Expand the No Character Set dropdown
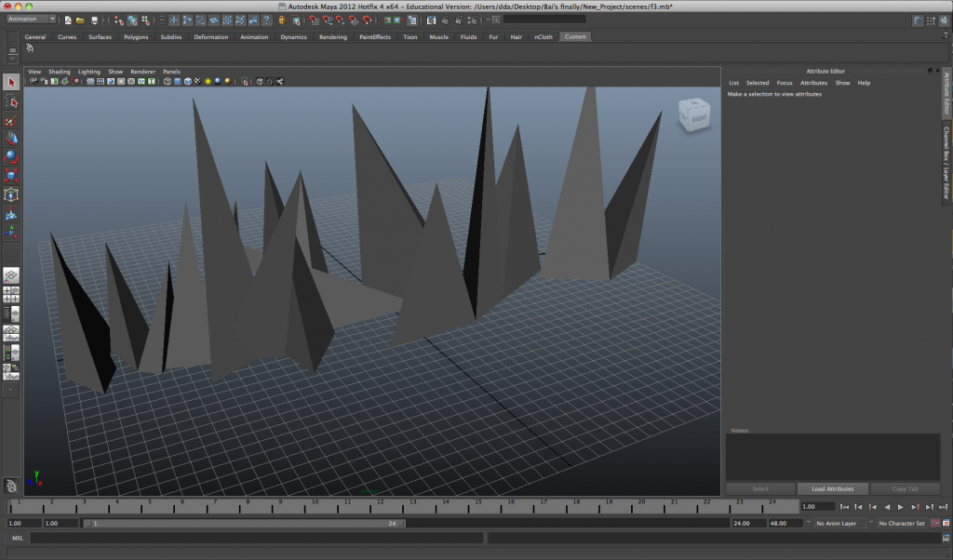This screenshot has height=560, width=953. click(x=901, y=524)
